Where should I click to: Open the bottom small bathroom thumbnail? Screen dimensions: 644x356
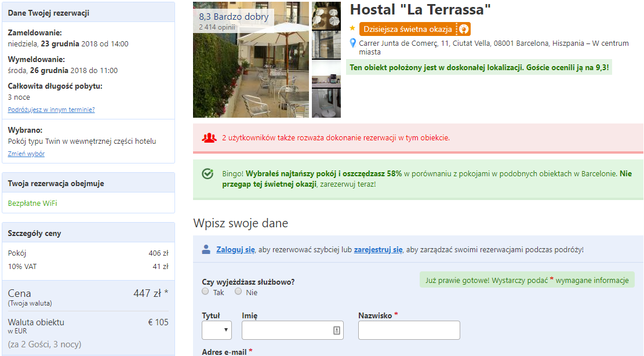click(326, 103)
